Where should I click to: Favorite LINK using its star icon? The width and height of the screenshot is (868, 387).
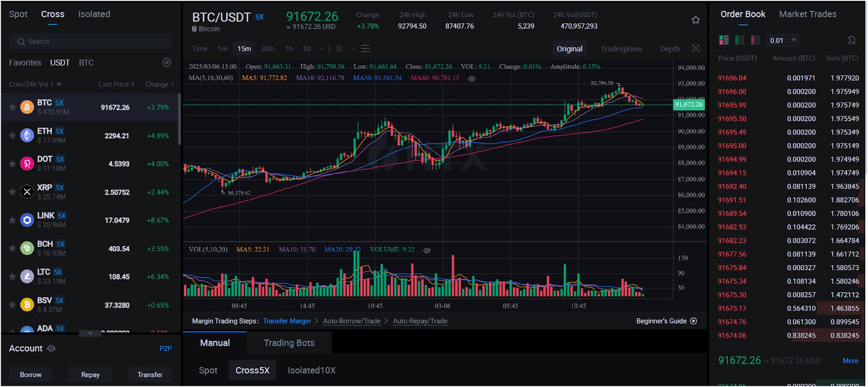[x=12, y=220]
